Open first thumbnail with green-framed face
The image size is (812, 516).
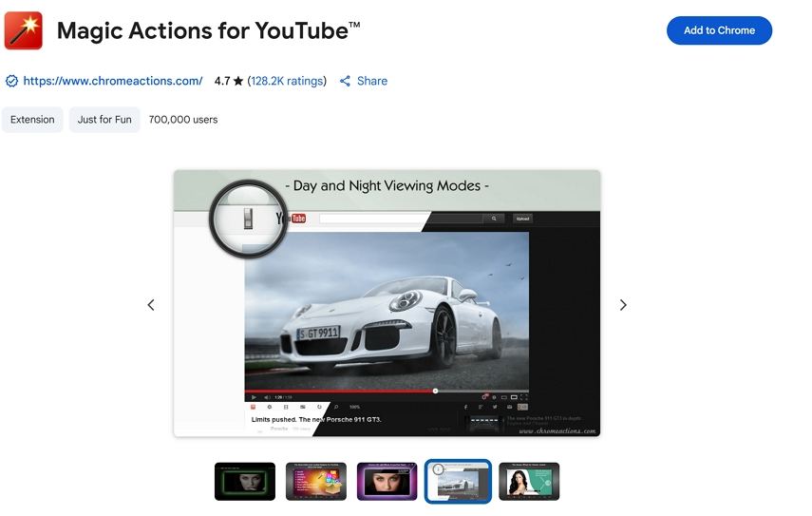click(245, 481)
